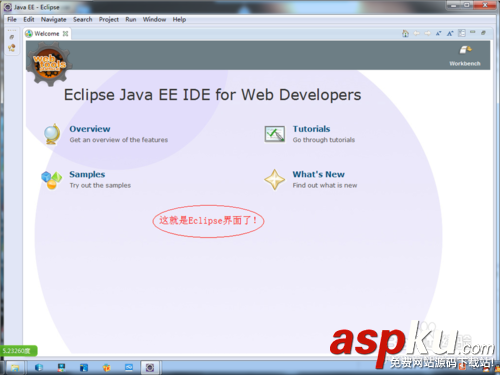The width and height of the screenshot is (500, 375).
Task: Click the Eclipse icon in the title bar
Action: [x=8, y=7]
